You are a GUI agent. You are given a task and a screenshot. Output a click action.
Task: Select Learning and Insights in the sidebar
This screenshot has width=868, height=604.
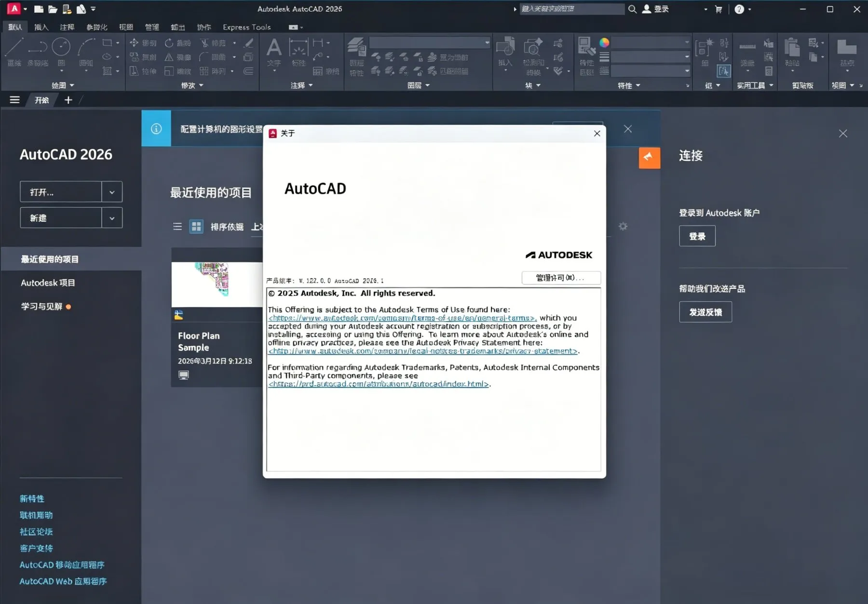(x=41, y=307)
